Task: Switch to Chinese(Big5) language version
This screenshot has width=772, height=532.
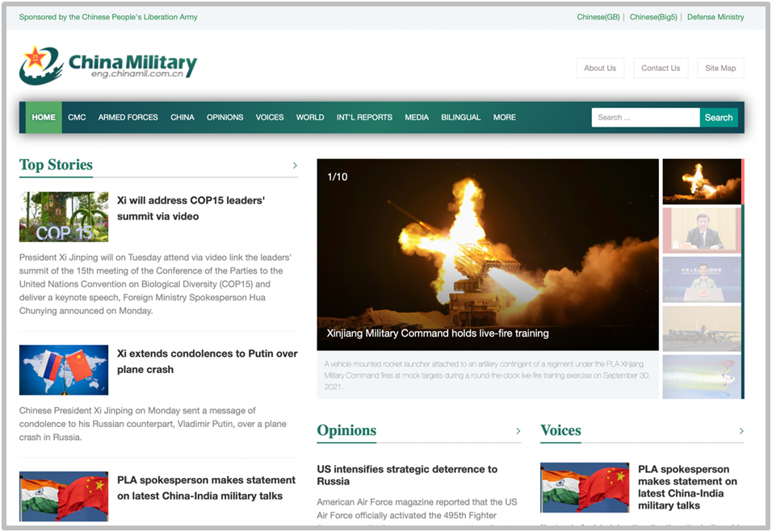Action: [653, 17]
